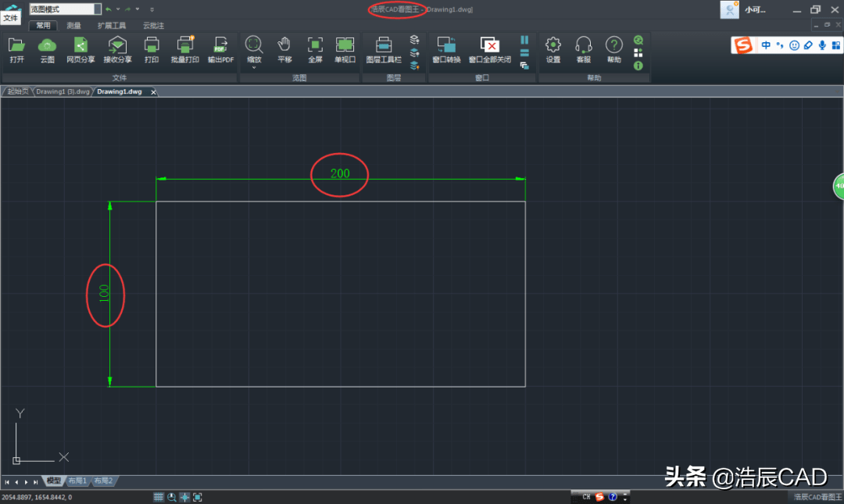Expand the quick access toolbar customize arrow
This screenshot has height=504, width=844.
click(152, 9)
